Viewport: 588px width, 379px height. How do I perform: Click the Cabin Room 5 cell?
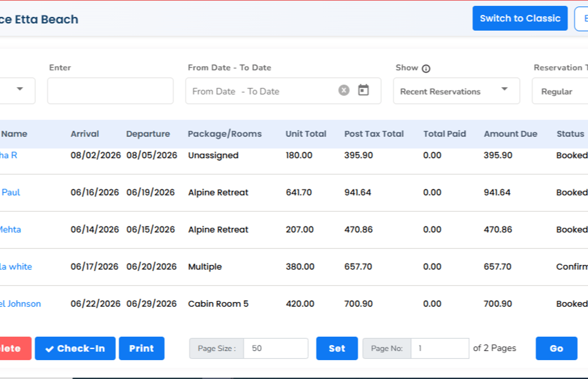tap(218, 304)
